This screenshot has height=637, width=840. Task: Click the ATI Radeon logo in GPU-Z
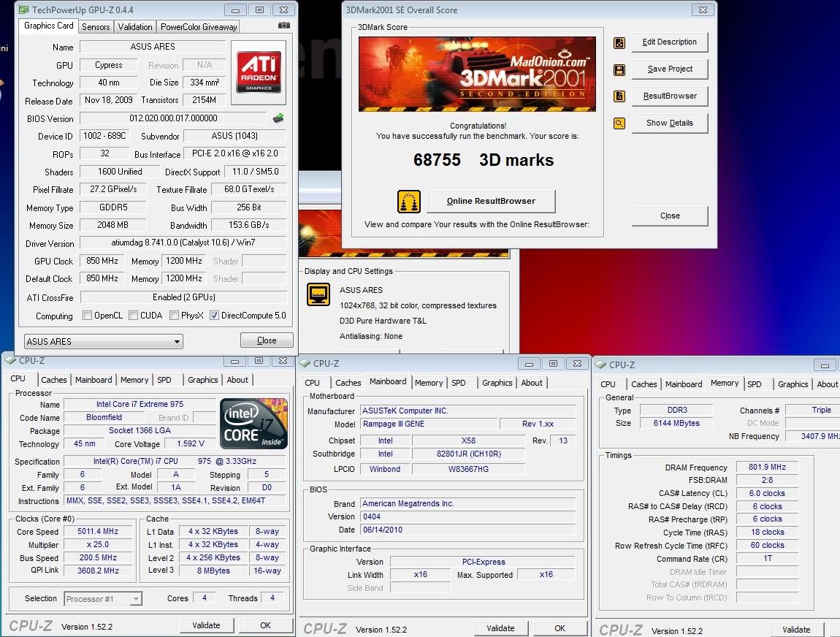(259, 72)
